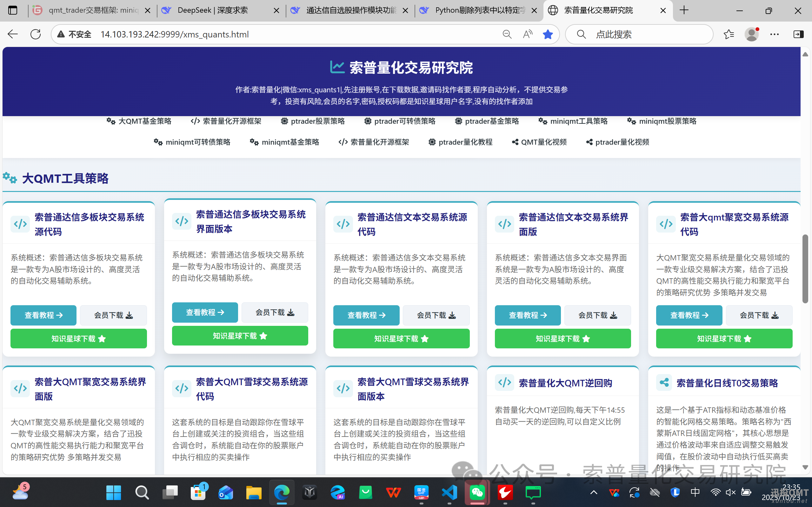Click the zoom magnifier icon in address bar
The height and width of the screenshot is (507, 812).
click(507, 34)
